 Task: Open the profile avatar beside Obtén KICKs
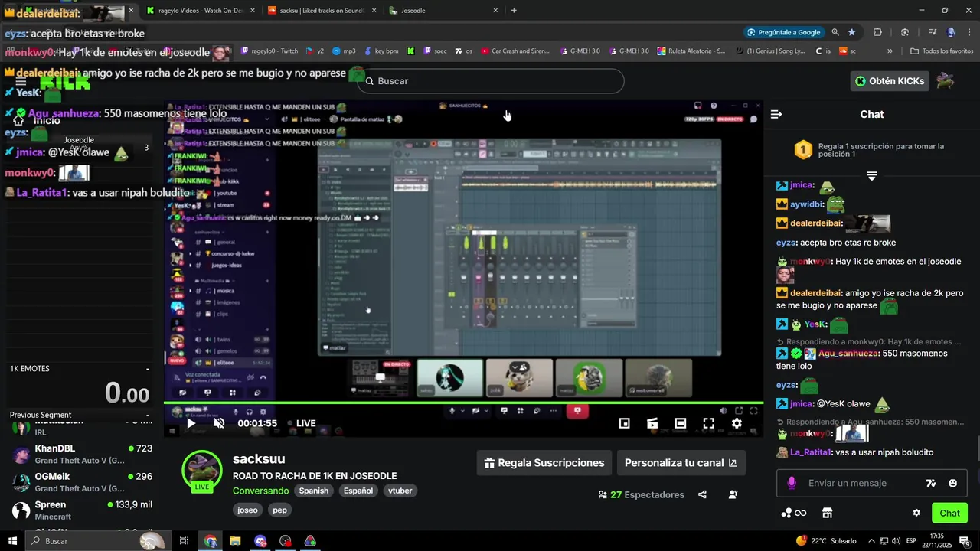tap(946, 80)
